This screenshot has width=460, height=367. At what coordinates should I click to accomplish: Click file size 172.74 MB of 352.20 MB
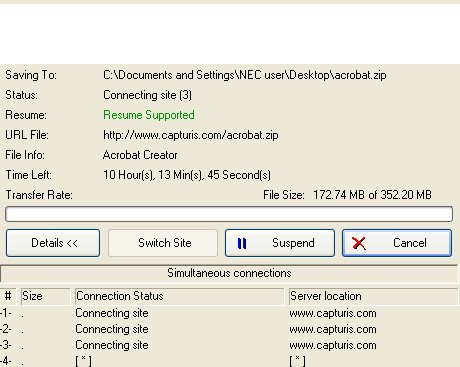pyautogui.click(x=372, y=195)
